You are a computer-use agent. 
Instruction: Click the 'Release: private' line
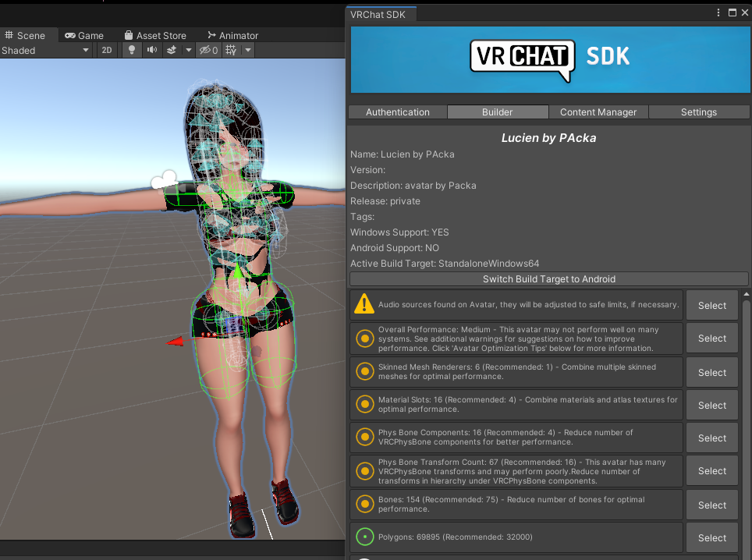[x=385, y=201]
